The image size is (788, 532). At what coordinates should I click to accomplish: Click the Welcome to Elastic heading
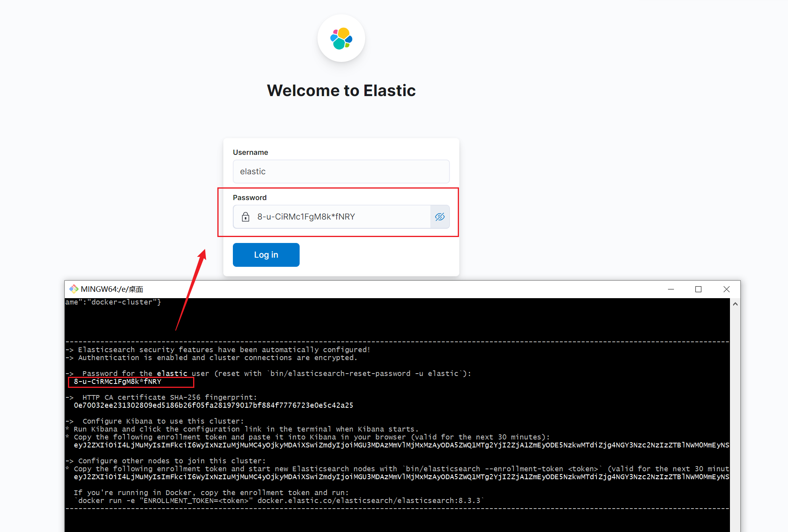coord(341,91)
